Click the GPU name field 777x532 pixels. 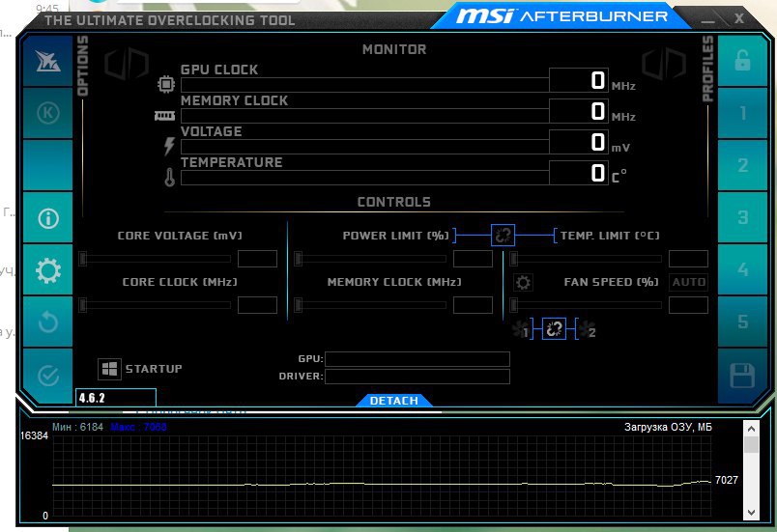click(x=417, y=359)
